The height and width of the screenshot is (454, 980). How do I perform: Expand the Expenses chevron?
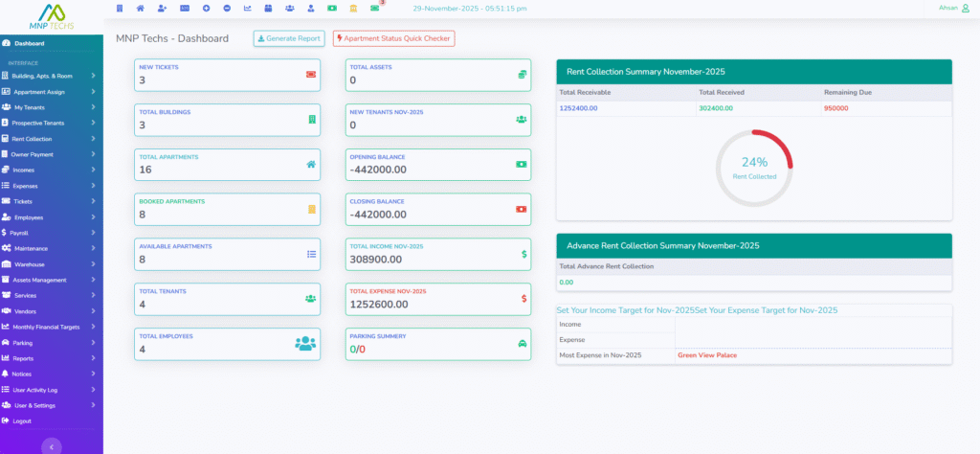click(93, 186)
